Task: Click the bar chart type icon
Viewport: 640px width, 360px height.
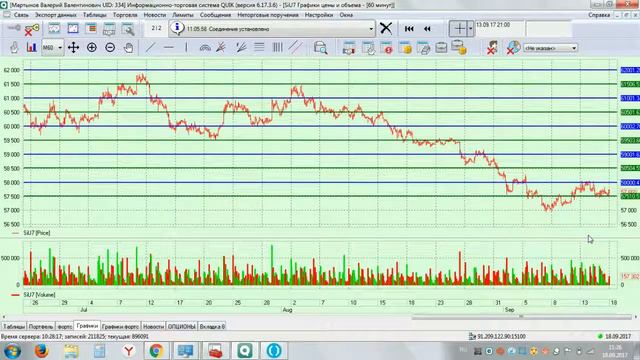Action: click(x=31, y=48)
